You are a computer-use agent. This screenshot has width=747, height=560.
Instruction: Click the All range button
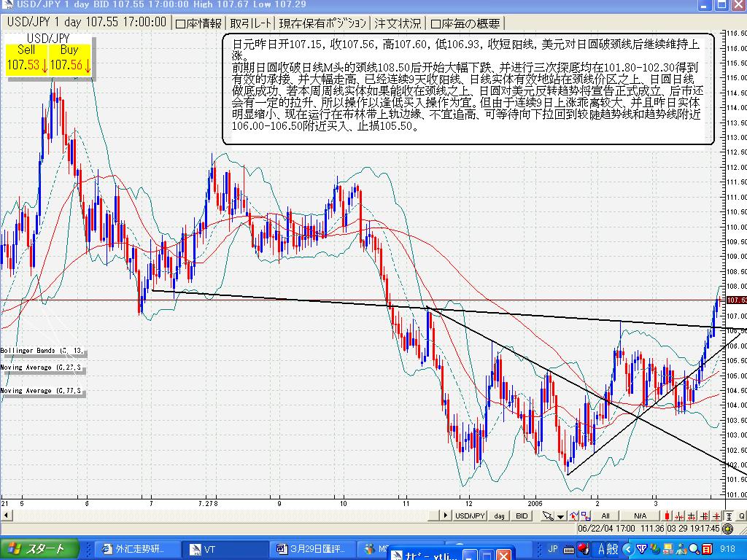click(605, 516)
